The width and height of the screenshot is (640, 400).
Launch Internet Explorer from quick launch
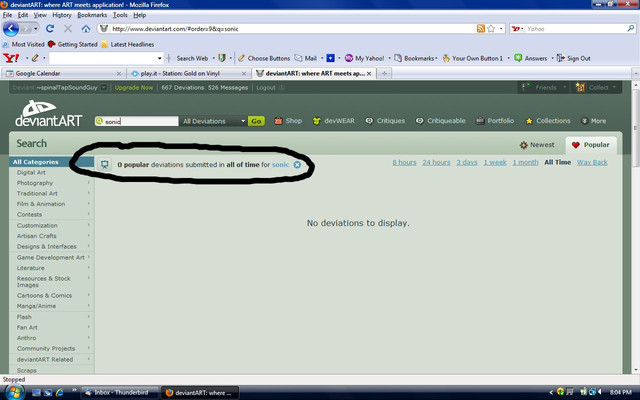point(60,393)
